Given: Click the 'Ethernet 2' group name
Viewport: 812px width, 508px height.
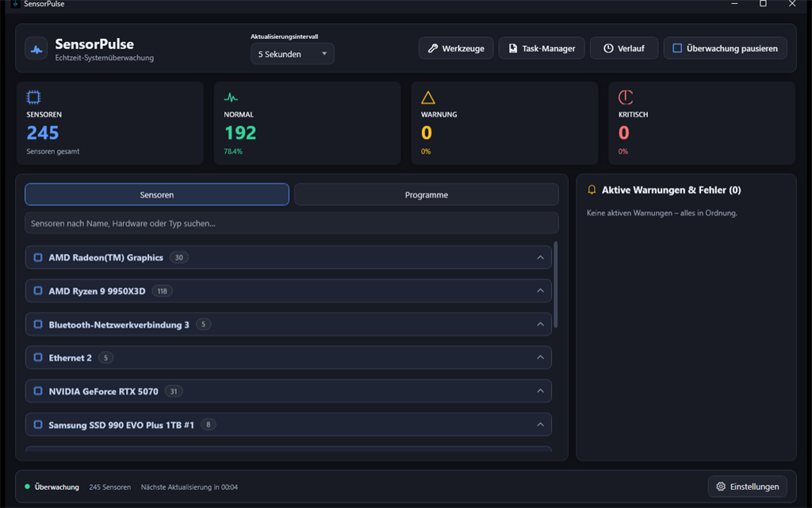Looking at the screenshot, I should (70, 358).
